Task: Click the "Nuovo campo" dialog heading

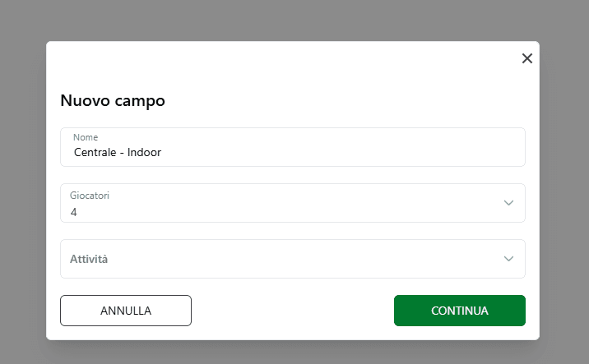Action: (113, 101)
